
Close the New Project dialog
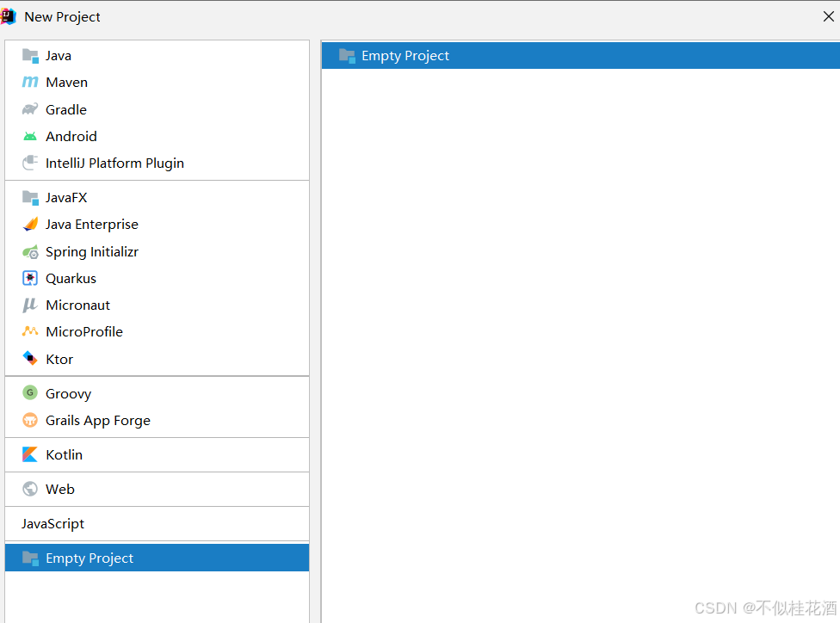tap(828, 16)
